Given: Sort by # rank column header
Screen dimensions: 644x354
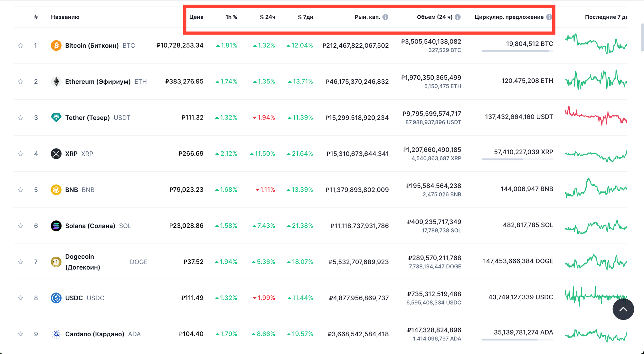Looking at the screenshot, I should [36, 17].
